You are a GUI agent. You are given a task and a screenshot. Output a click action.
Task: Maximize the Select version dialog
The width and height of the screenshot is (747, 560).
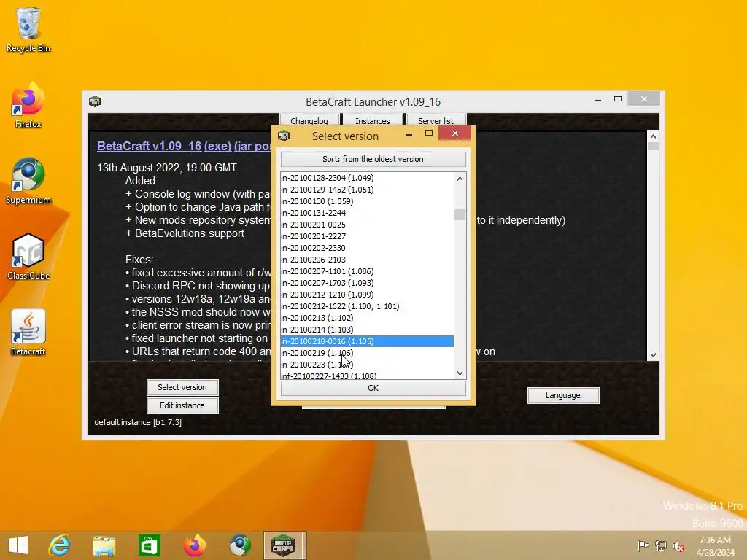click(x=429, y=133)
